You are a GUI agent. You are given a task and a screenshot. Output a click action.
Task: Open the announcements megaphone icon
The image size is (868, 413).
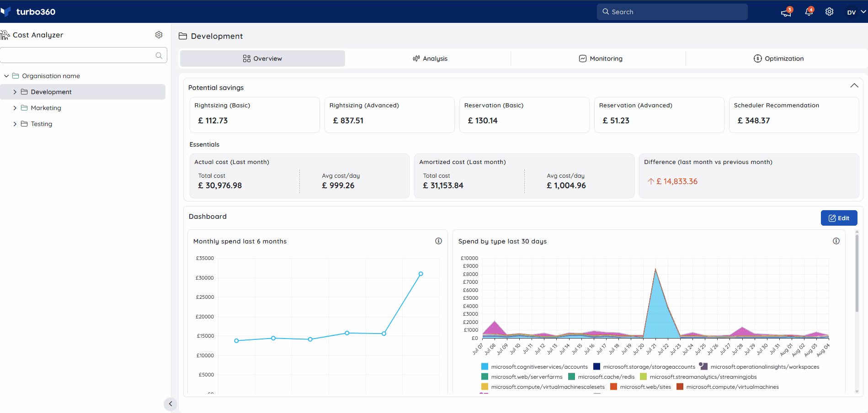[x=786, y=12]
